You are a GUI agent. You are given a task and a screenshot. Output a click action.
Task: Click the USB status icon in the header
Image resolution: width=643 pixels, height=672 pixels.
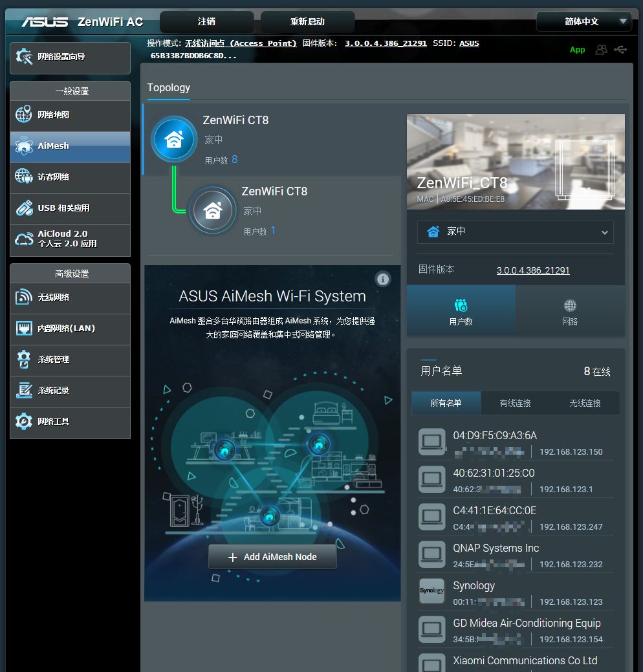(620, 50)
